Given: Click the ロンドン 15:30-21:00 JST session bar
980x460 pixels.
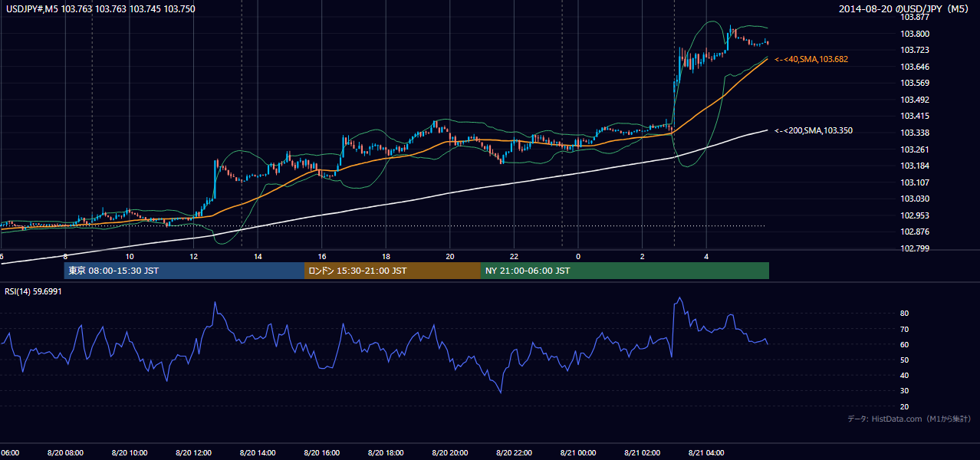Looking at the screenshot, I should pyautogui.click(x=393, y=271).
